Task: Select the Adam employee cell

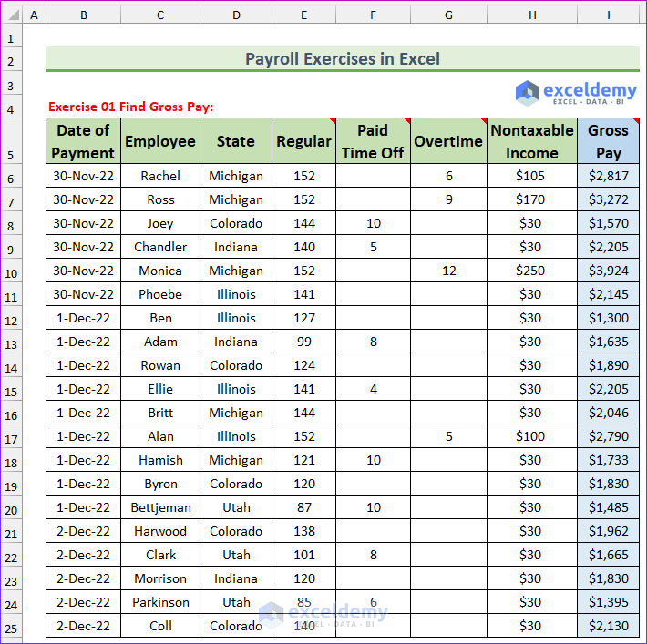Action: click(x=160, y=342)
